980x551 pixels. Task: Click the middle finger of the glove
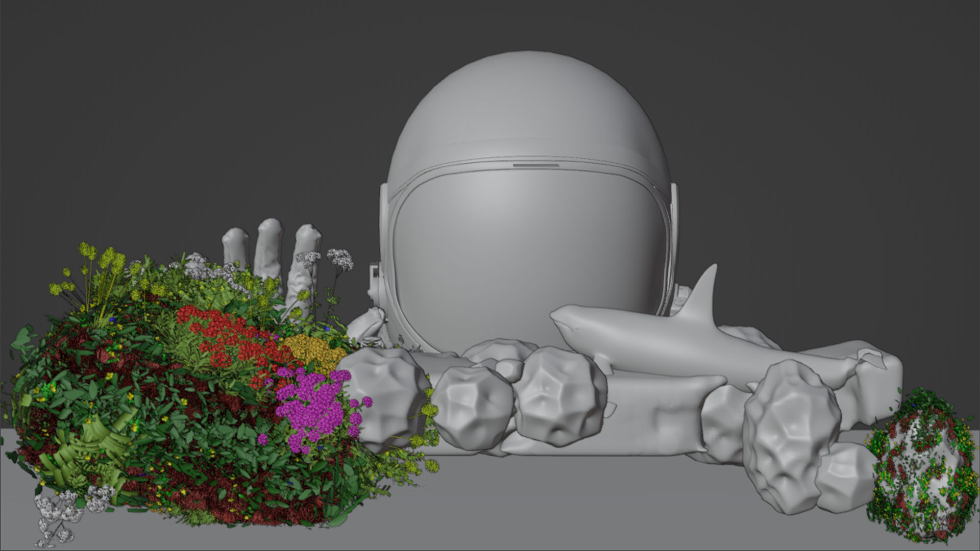click(269, 245)
